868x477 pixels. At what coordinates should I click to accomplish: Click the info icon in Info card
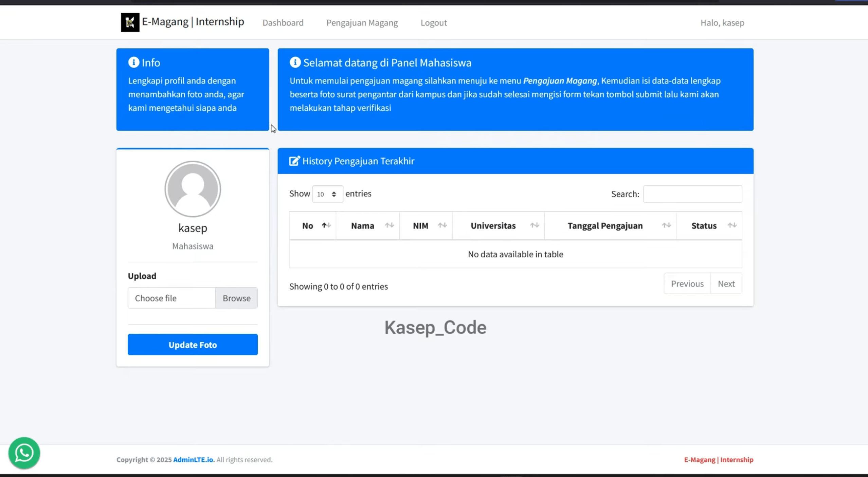(134, 62)
